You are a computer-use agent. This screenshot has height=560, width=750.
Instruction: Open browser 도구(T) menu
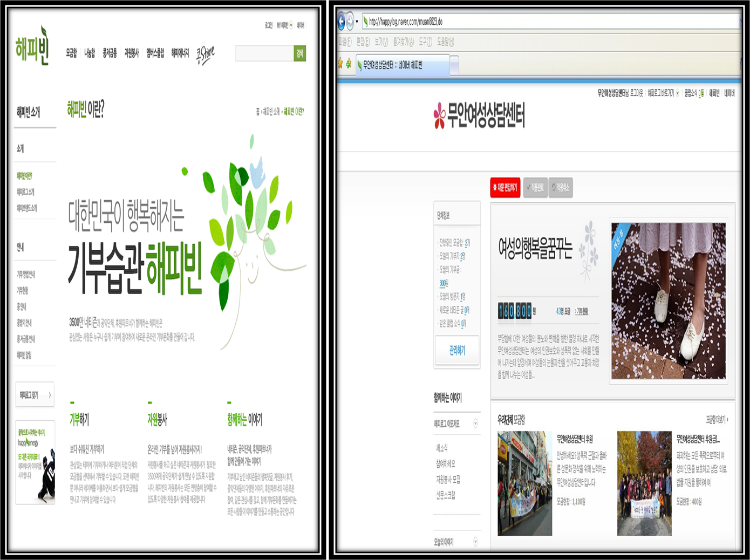point(425,42)
